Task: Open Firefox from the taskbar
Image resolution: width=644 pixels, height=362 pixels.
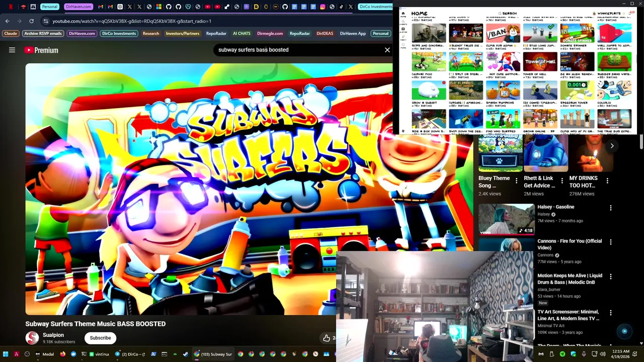Action: click(62, 354)
